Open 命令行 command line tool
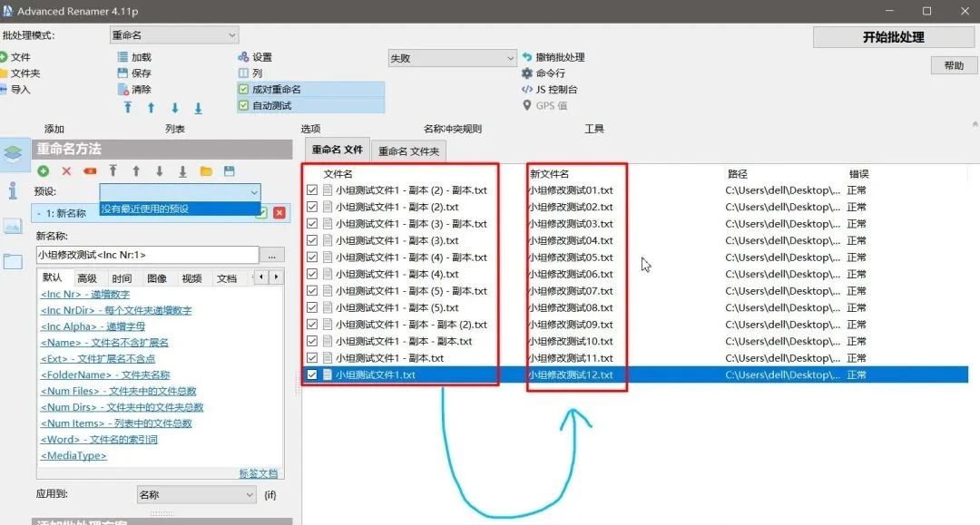 [x=544, y=73]
